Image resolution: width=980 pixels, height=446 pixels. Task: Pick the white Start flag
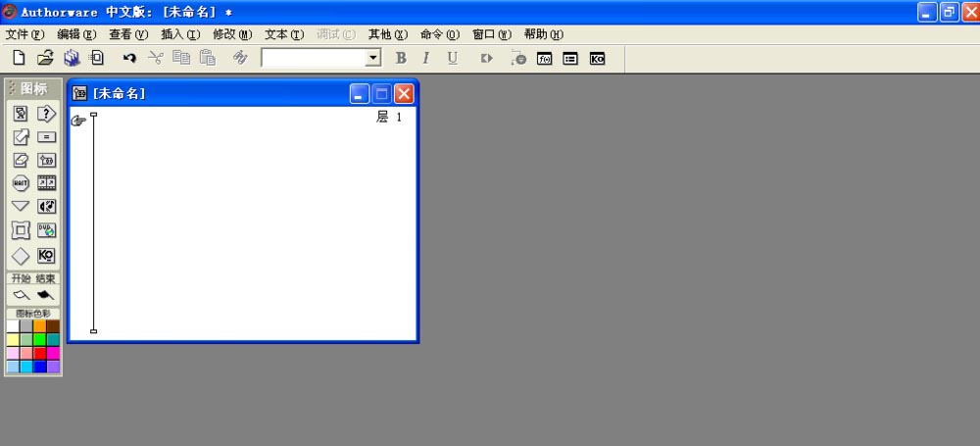[x=22, y=295]
